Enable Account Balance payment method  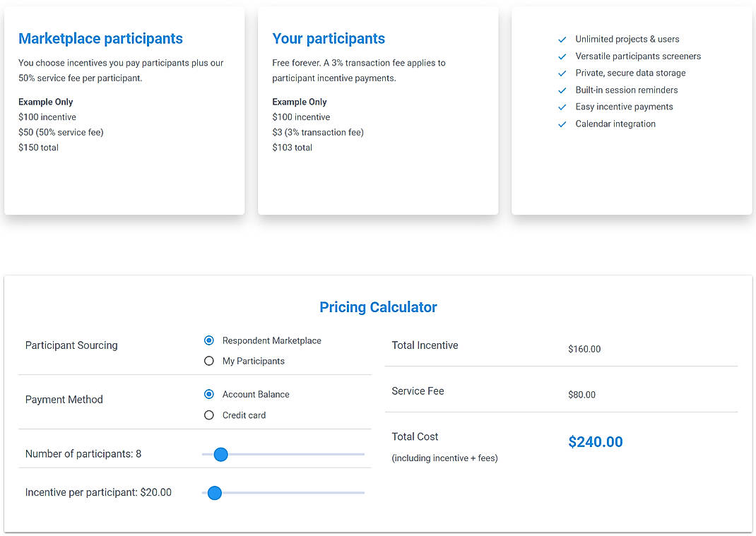tap(208, 394)
